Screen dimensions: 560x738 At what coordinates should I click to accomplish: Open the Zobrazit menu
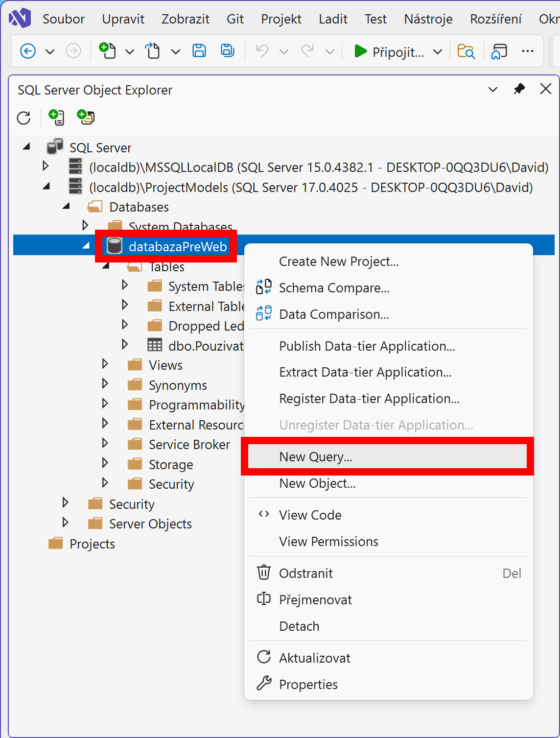[186, 19]
